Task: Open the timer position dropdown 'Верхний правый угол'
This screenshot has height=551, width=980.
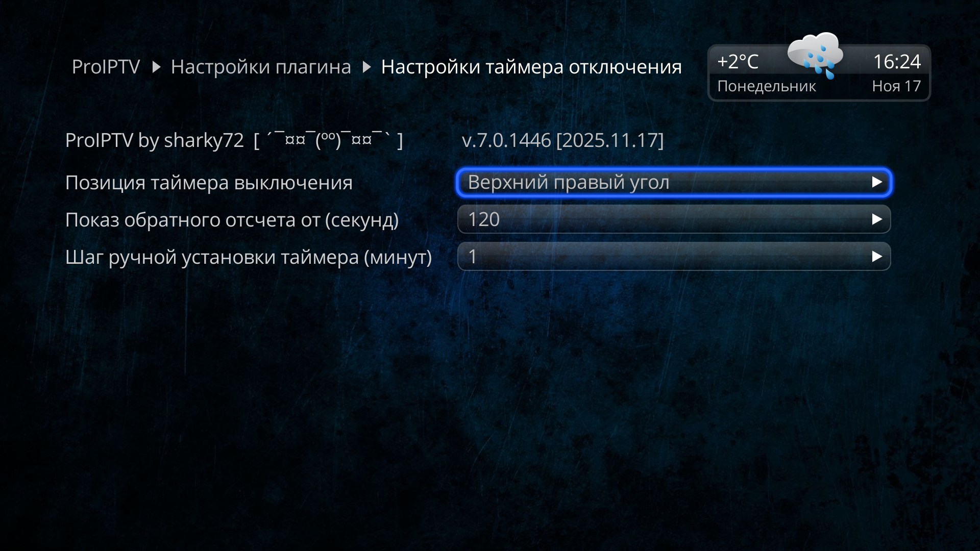Action: click(x=674, y=182)
